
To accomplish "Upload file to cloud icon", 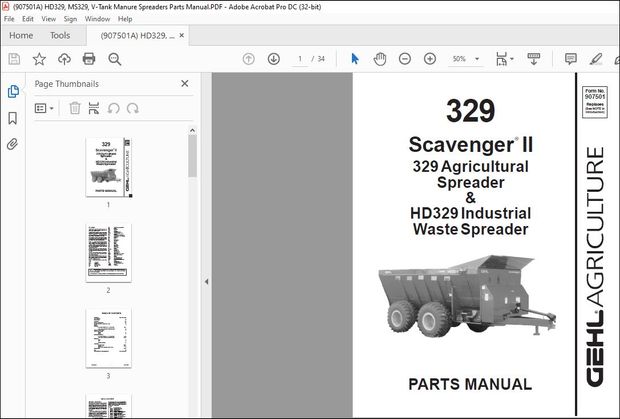I will point(64,59).
